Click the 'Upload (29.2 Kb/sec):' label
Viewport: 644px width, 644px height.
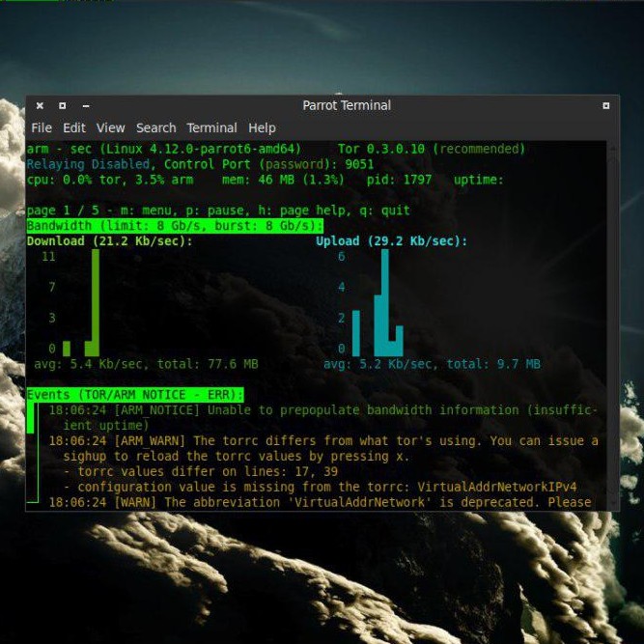[x=391, y=241]
